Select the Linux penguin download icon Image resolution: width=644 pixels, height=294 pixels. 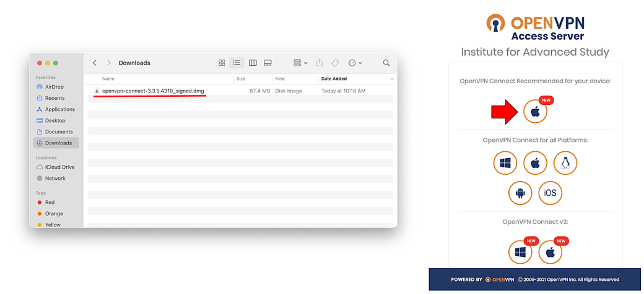click(x=565, y=163)
